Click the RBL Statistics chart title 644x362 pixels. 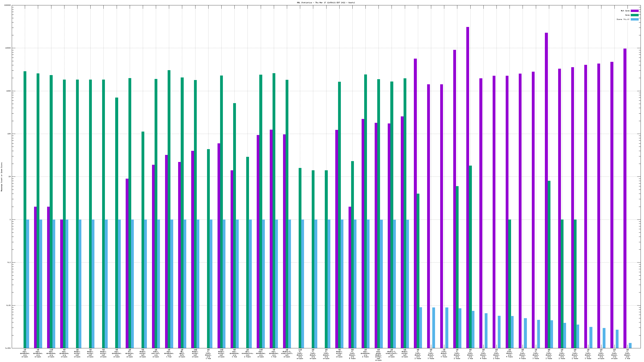pos(326,3)
